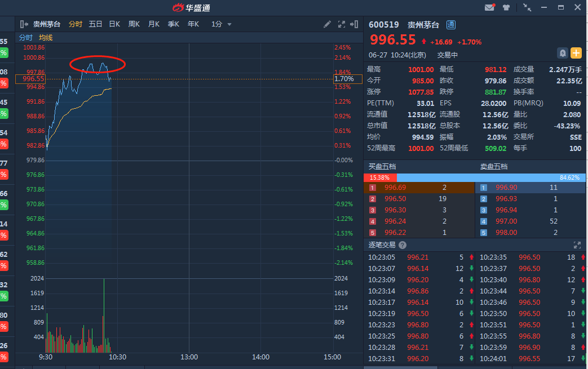
Task: Click the 成交额 value 22.35亿
Action: (569, 81)
